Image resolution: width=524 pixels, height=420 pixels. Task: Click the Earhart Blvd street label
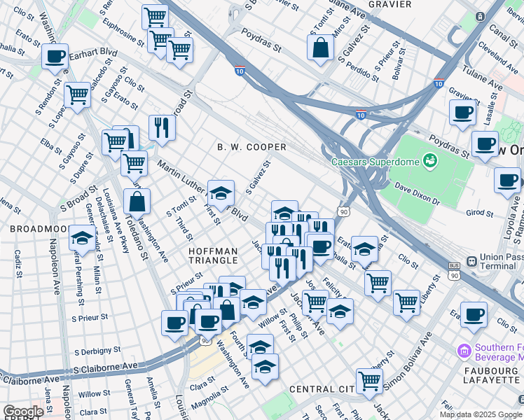coord(93,54)
